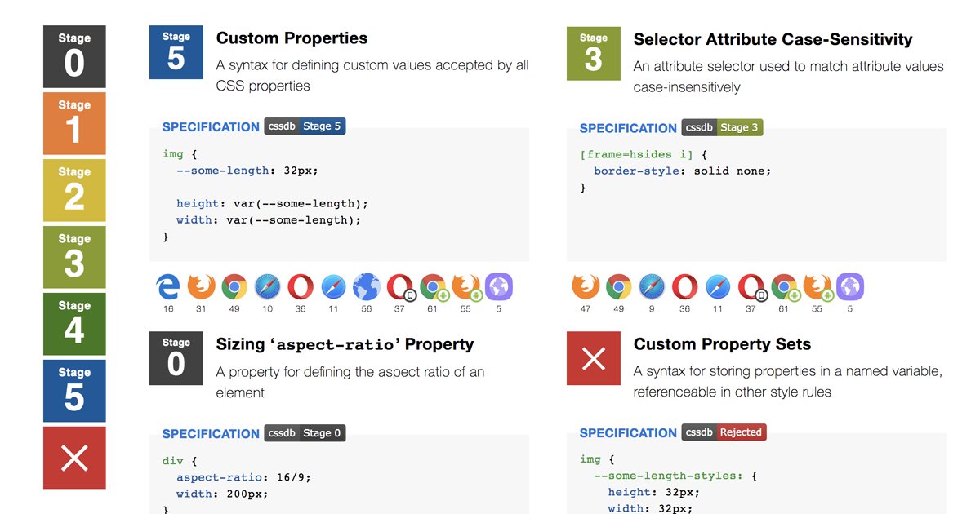The image size is (980, 514).
Task: Click Chrome Android 61 icon in Custom Properties row
Action: (433, 287)
